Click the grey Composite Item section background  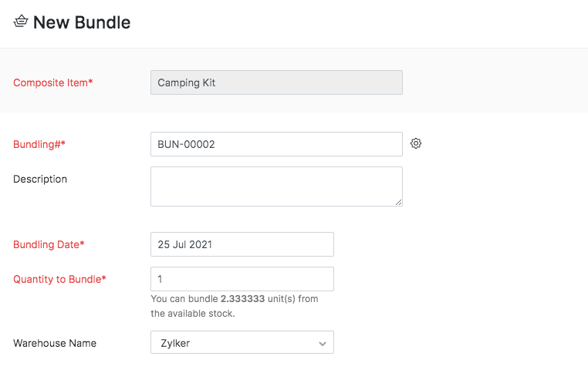494,81
